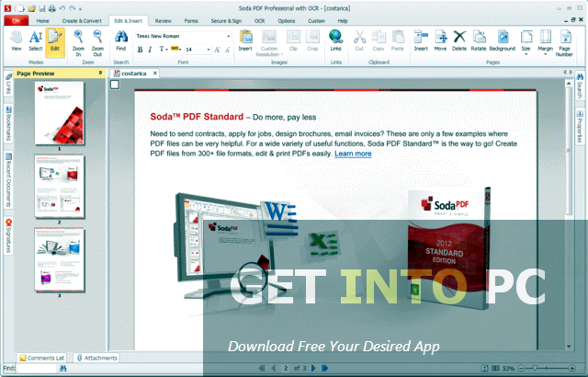Toggle two-page layout icon in status bar

(495, 369)
